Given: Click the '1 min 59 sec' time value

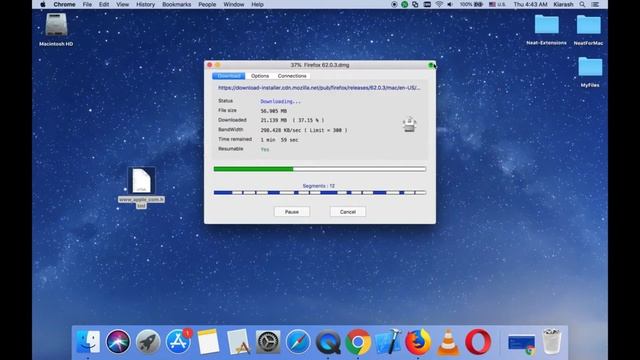Looking at the screenshot, I should (x=280, y=140).
